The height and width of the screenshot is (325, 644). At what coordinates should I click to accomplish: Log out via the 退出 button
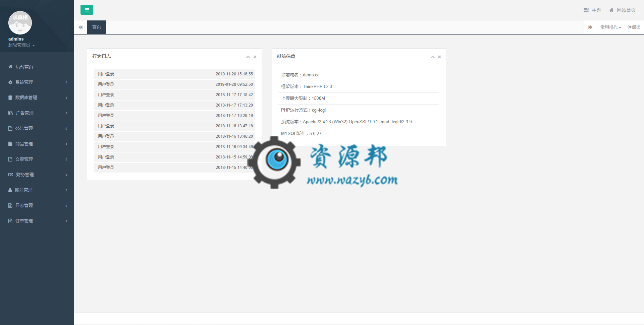click(634, 27)
